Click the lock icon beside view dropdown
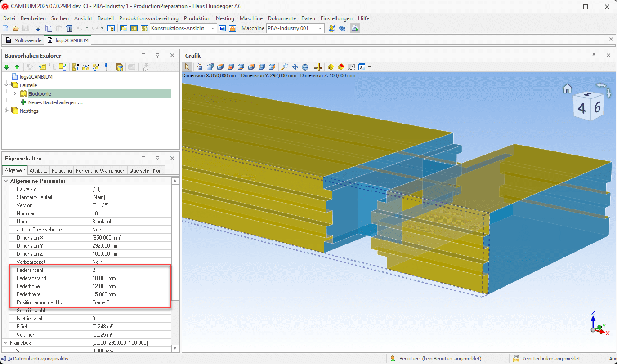The width and height of the screenshot is (617, 364). coord(232,28)
